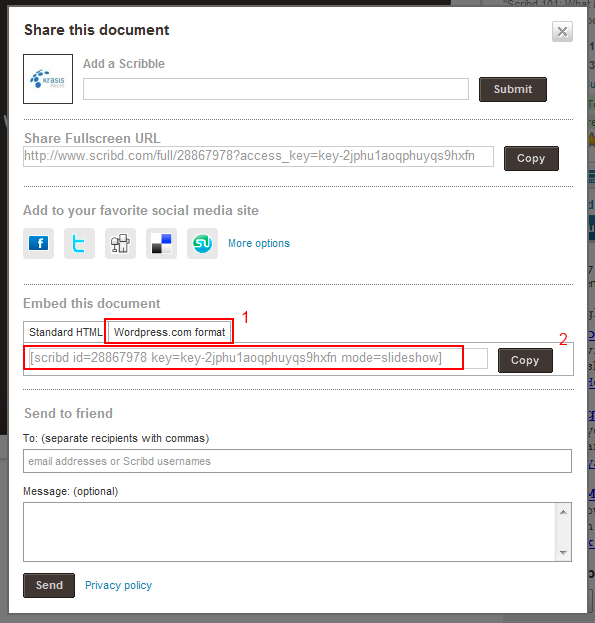Open More options for social sharing
This screenshot has height=623, width=595.
point(259,243)
